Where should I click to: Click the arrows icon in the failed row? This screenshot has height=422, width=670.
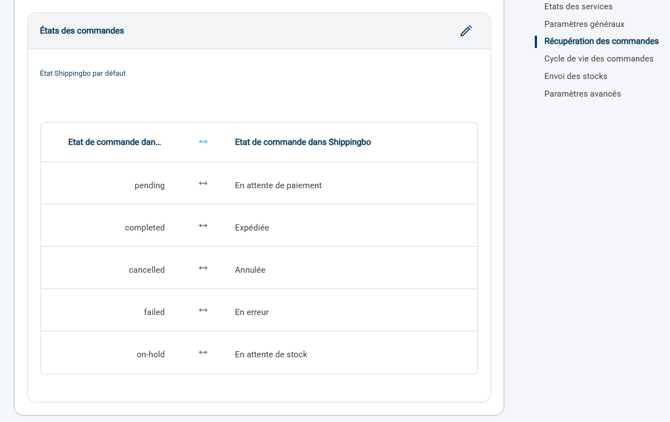coord(203,311)
